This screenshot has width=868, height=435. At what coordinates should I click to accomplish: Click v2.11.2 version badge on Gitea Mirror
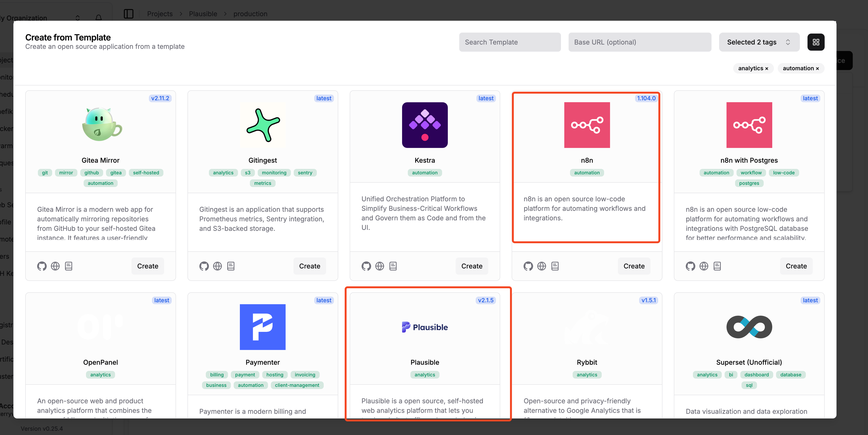click(160, 98)
